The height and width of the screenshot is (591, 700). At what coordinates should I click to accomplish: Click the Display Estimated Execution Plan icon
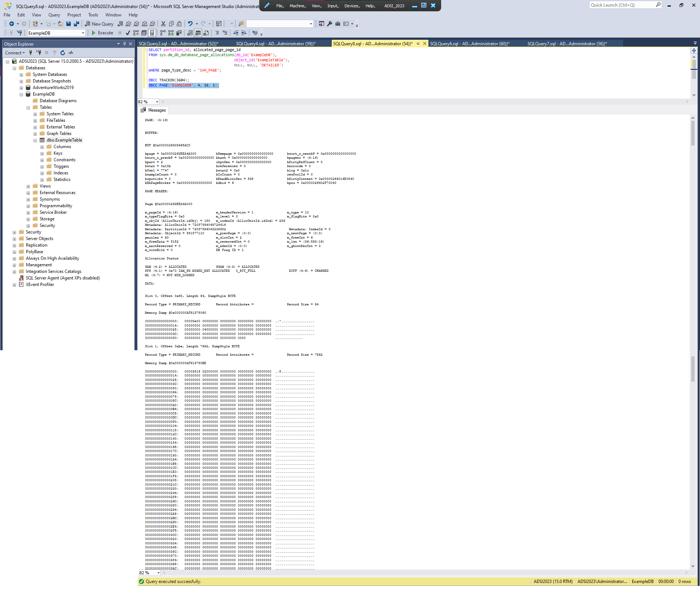[x=136, y=33]
